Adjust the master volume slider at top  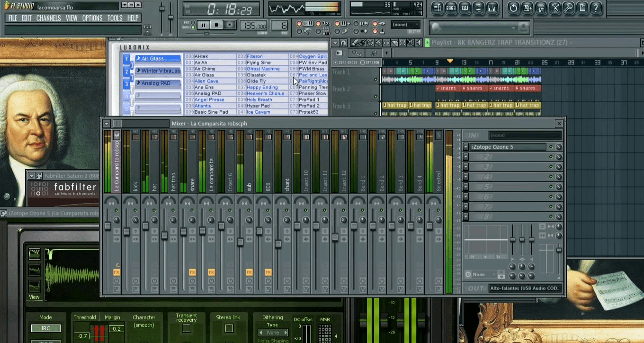coord(161,9)
